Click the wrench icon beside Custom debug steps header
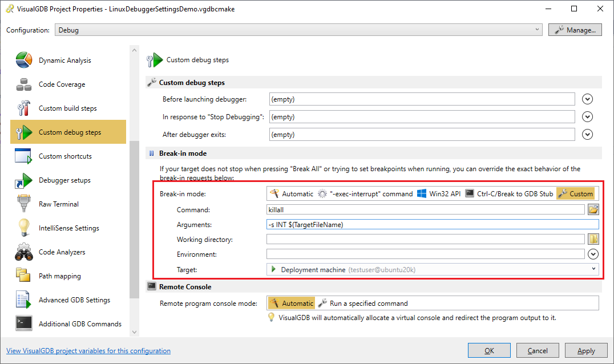This screenshot has width=614, height=364. [x=152, y=82]
